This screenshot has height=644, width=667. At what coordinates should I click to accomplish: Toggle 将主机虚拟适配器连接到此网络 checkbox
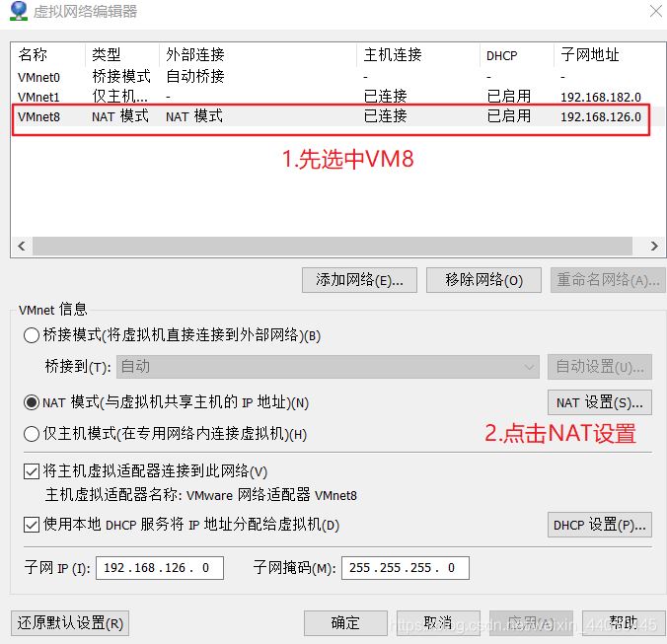[32, 471]
